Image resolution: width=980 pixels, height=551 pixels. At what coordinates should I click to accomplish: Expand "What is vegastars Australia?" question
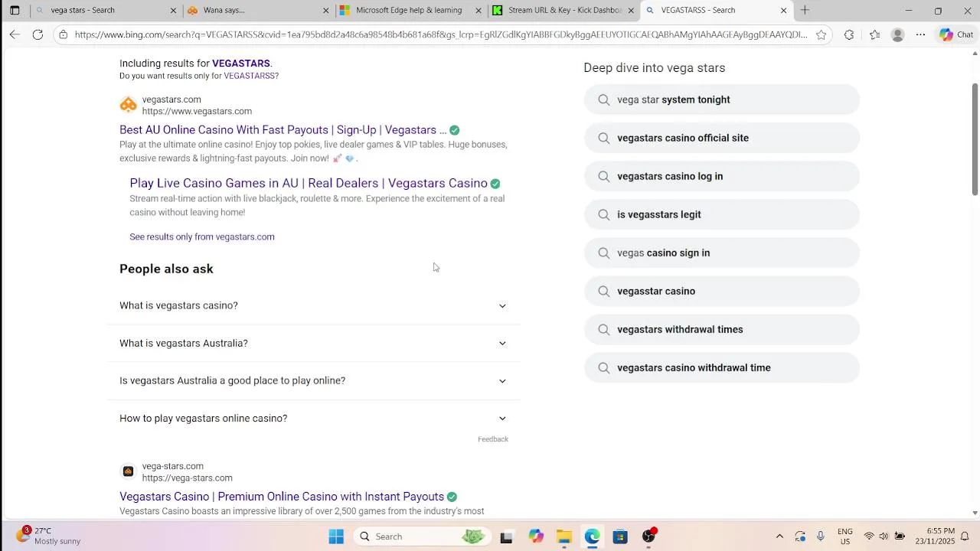click(x=314, y=343)
